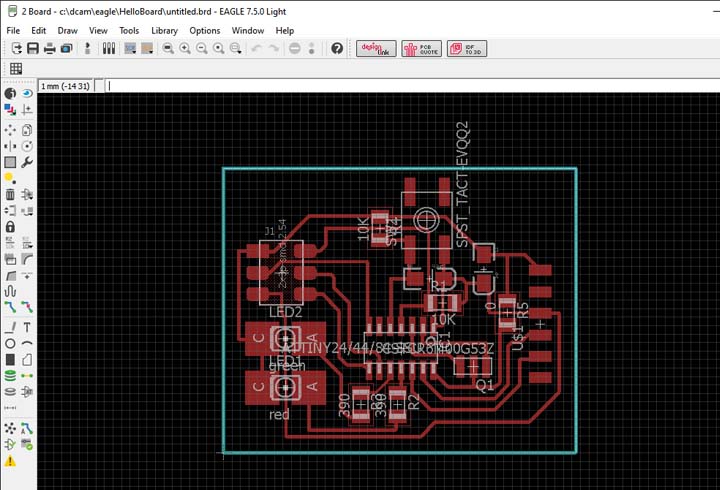Open the Library menu
The width and height of the screenshot is (720, 490).
(164, 31)
